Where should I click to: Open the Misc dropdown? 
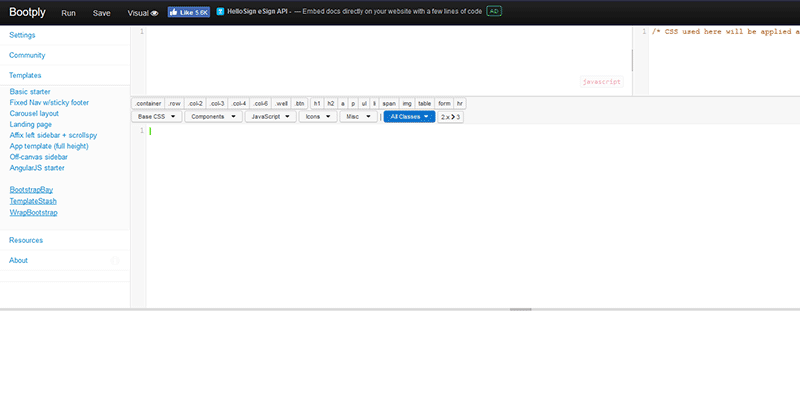click(x=359, y=117)
